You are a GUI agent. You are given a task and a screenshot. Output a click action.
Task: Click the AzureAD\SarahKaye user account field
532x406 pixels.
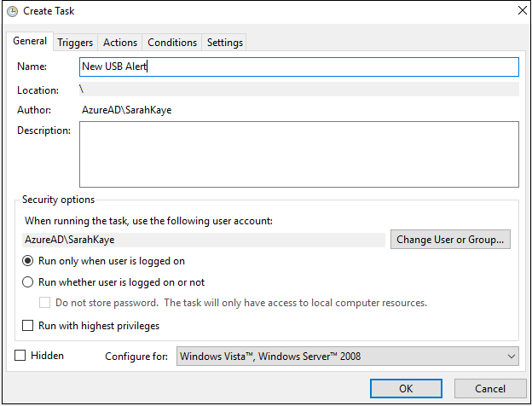pos(204,240)
